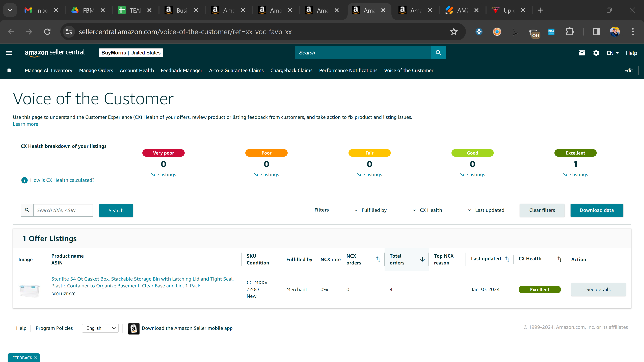The width and height of the screenshot is (644, 362).
Task: Click Clear filters button
Action: click(542, 210)
